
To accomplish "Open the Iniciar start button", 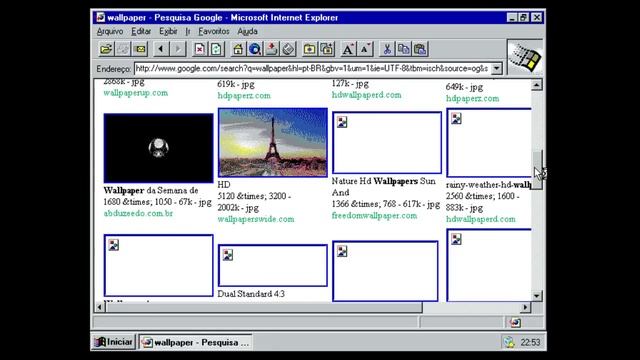I will [x=113, y=342].
